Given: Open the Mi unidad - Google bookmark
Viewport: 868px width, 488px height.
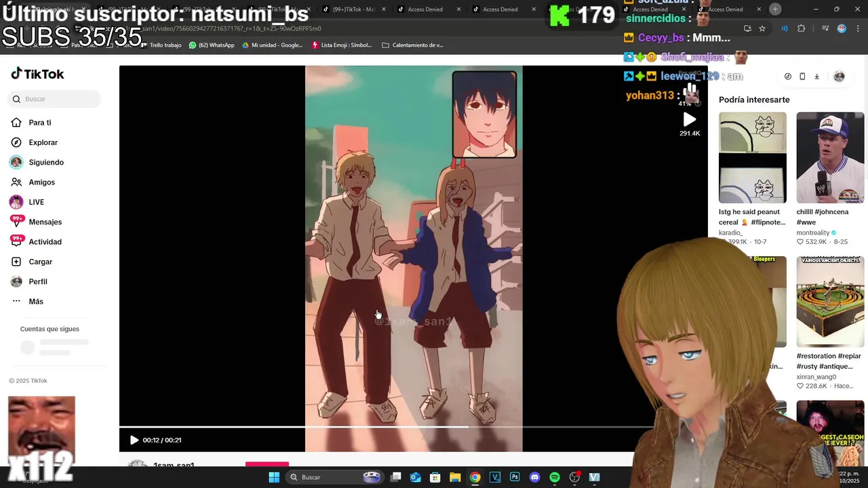Looking at the screenshot, I should [x=273, y=45].
